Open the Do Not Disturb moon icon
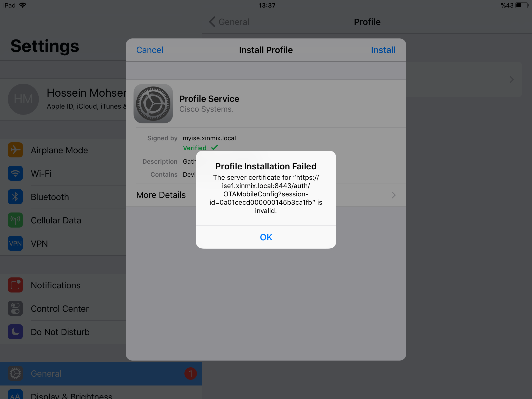The width and height of the screenshot is (532, 399). pos(15,332)
